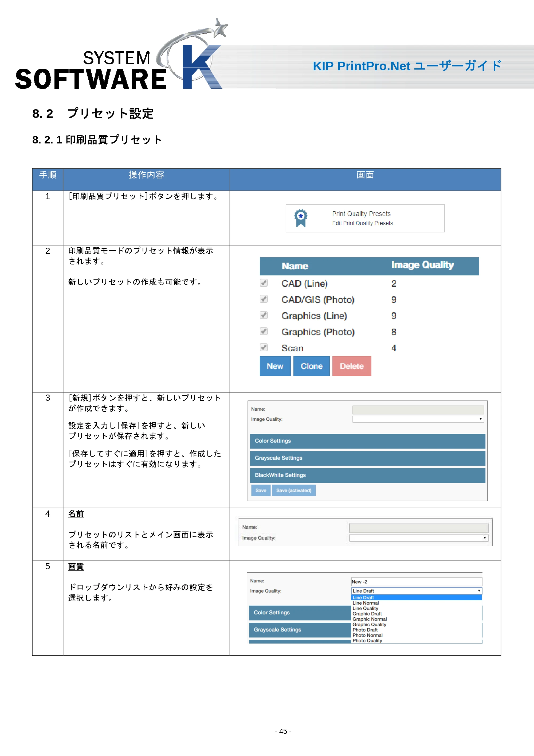Expand Color Settings in step 3 form
Viewport: 534px width, 756px height.
click(x=367, y=441)
